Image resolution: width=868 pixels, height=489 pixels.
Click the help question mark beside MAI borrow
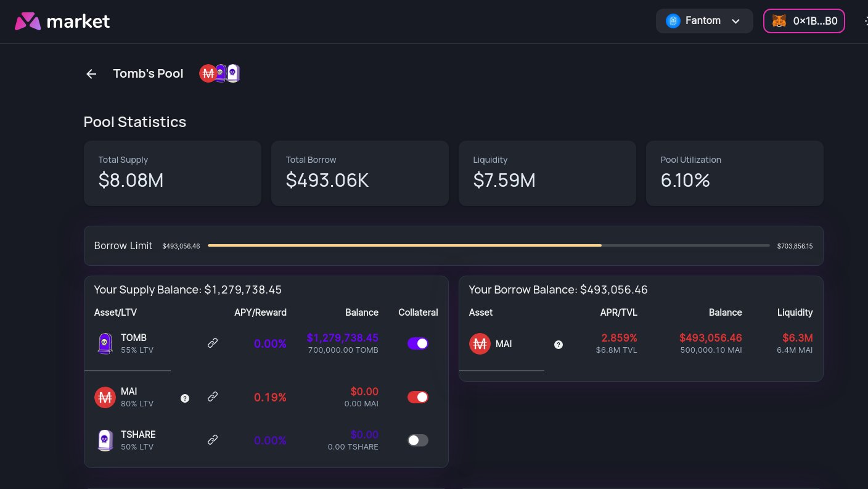tap(559, 345)
